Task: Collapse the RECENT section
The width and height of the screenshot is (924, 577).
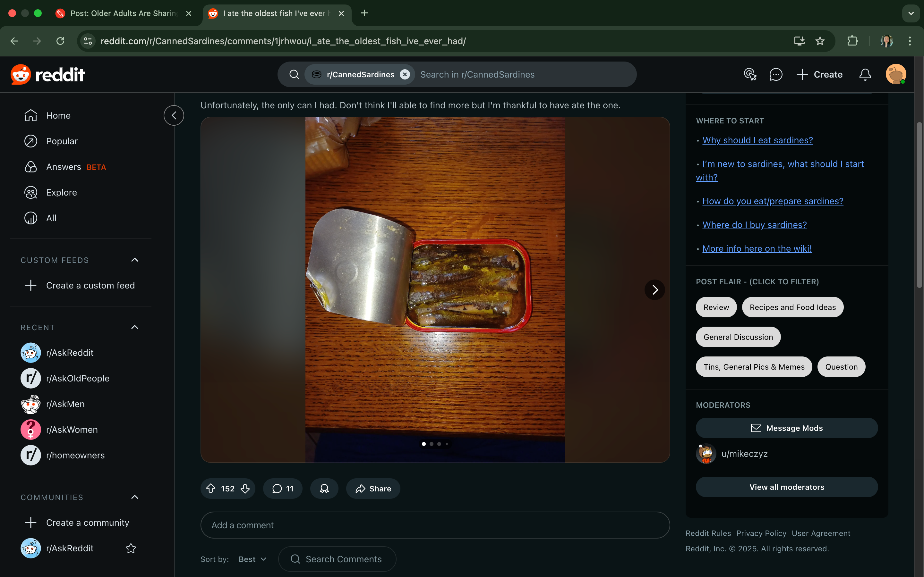Action: (x=134, y=327)
